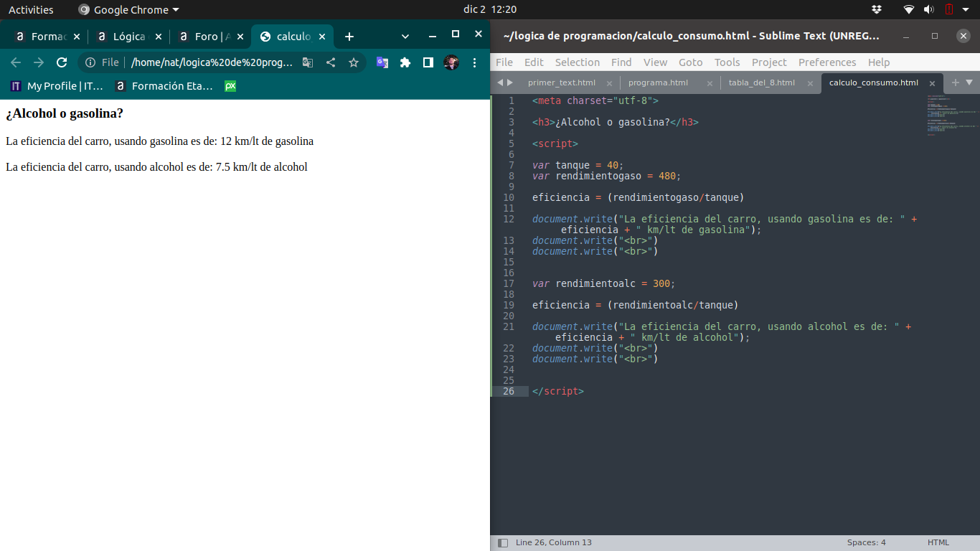Image resolution: width=980 pixels, height=551 pixels.
Task: Close the calculo Chrome tab
Action: pyautogui.click(x=322, y=37)
